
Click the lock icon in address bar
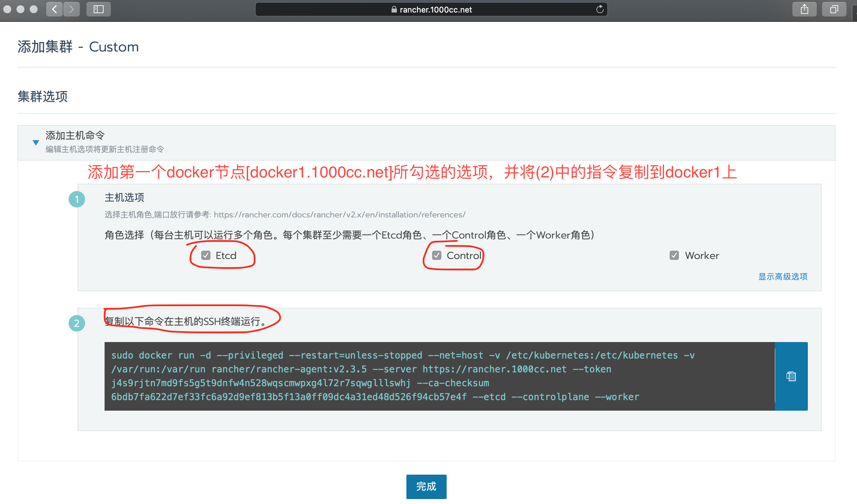394,10
